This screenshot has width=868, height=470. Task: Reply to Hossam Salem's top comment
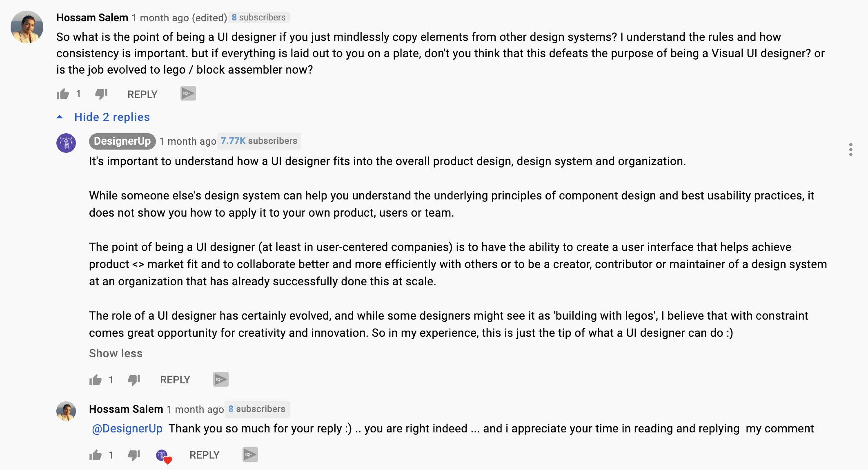(142, 94)
